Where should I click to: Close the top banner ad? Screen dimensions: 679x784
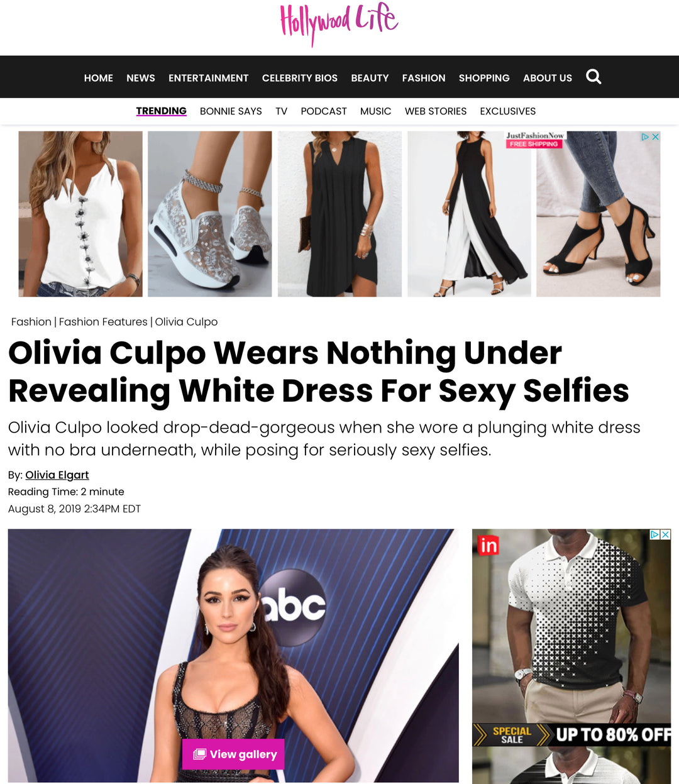pyautogui.click(x=655, y=136)
